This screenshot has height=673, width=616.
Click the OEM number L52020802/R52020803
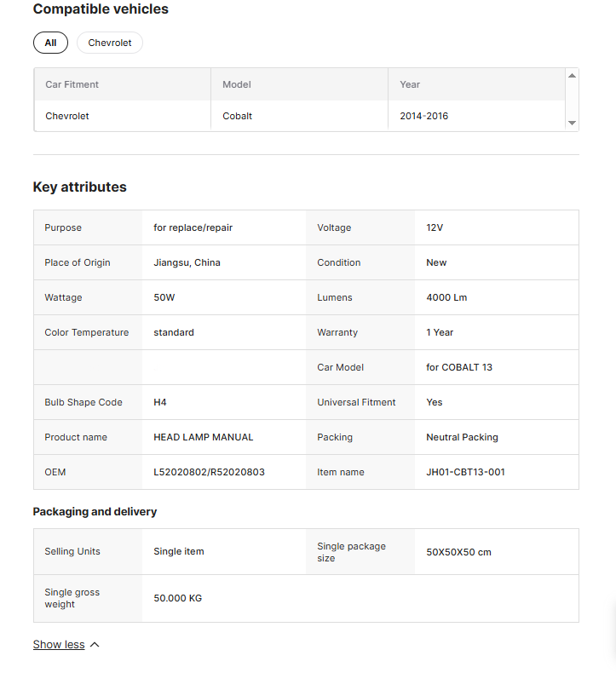point(209,472)
